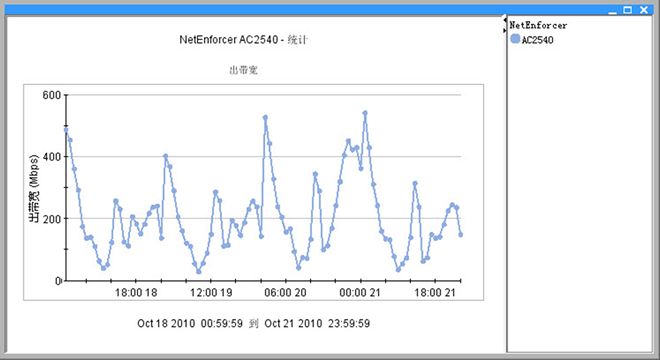Click the 600 value on the y-axis
The height and width of the screenshot is (360, 660).
[52, 96]
